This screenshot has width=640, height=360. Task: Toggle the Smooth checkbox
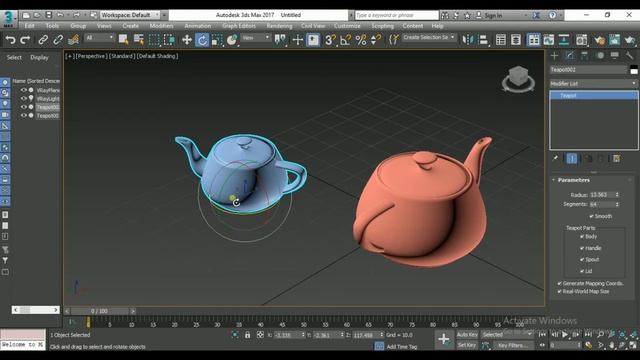pos(591,216)
